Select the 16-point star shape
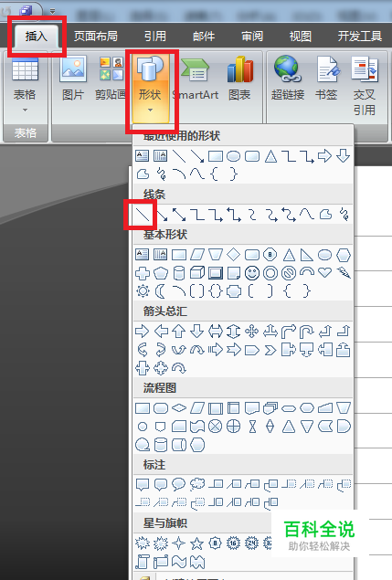Image resolution: width=392 pixels, height=580 pixels. [233, 543]
